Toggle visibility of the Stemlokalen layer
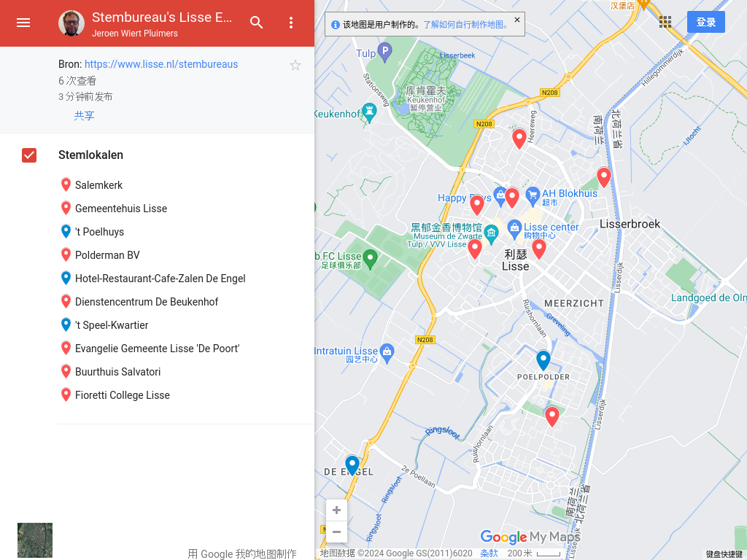Viewport: 747px width, 560px height. pyautogui.click(x=28, y=155)
